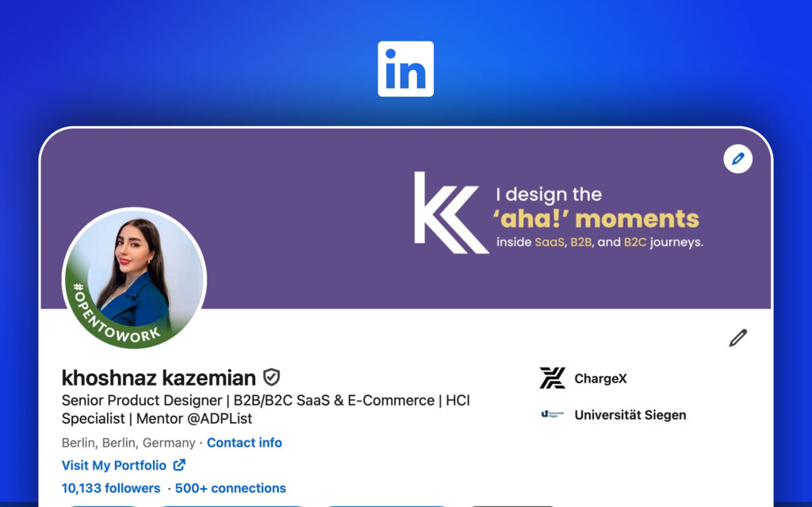The width and height of the screenshot is (812, 507).
Task: Open the Contact info link
Action: 244,443
